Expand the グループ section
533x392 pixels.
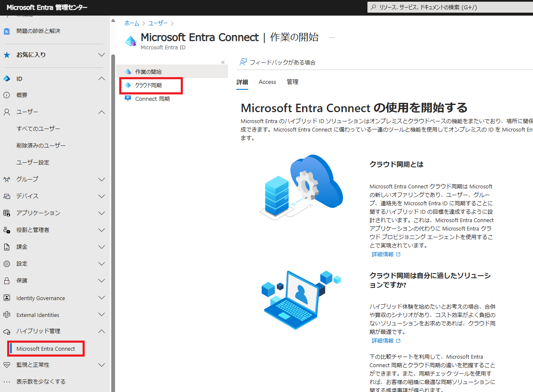pos(101,179)
